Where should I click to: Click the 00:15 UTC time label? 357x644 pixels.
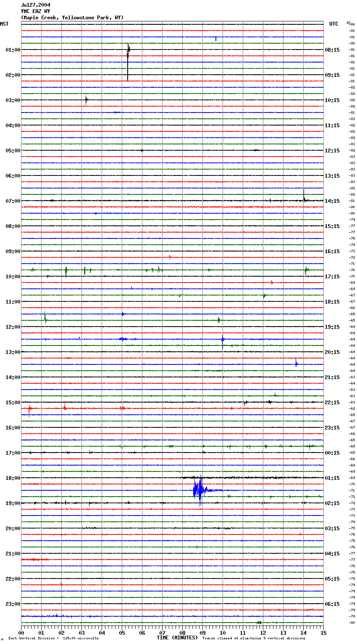(332, 453)
